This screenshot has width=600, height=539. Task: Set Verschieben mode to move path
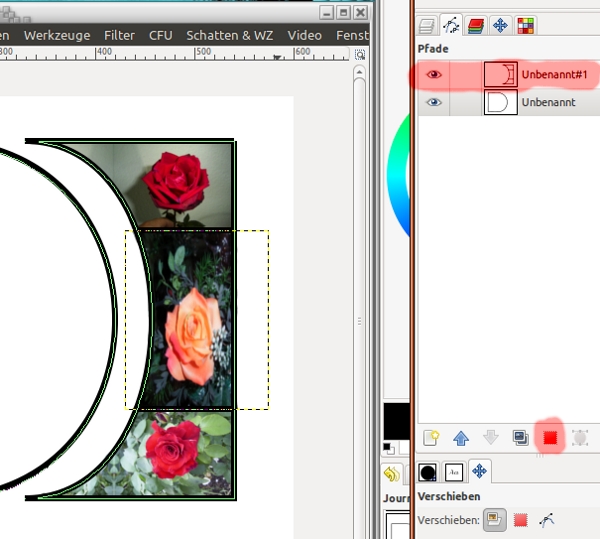pyautogui.click(x=547, y=520)
